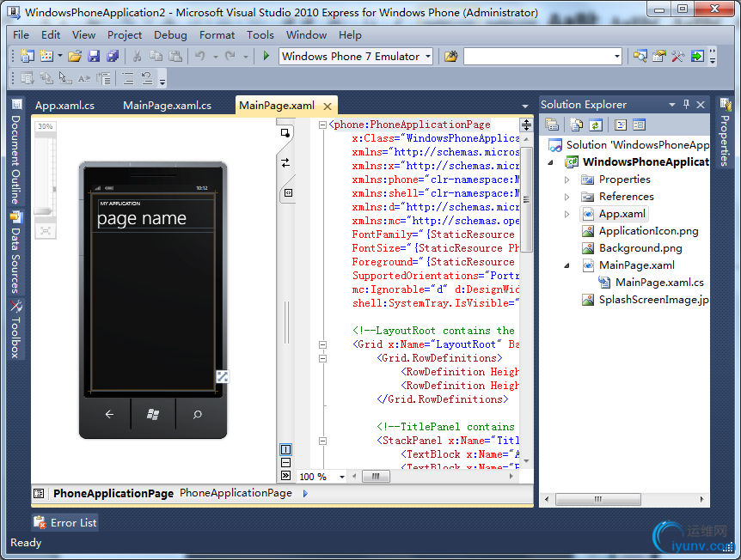
Task: Open the Error List panel
Action: [65, 523]
